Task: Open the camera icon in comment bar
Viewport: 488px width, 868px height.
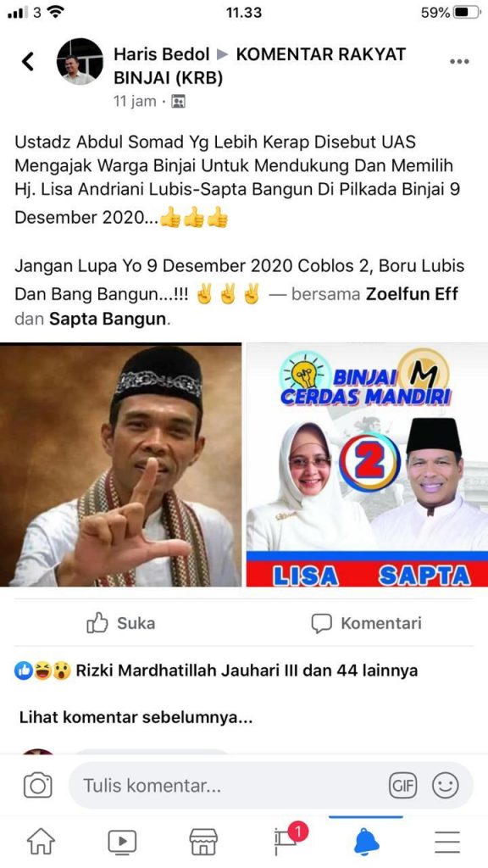Action: tap(37, 785)
